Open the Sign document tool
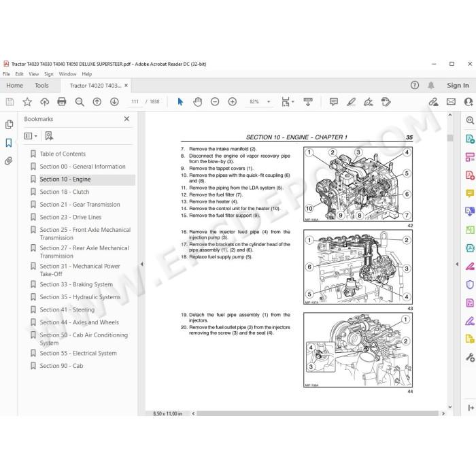476x476 pixels. click(369, 102)
